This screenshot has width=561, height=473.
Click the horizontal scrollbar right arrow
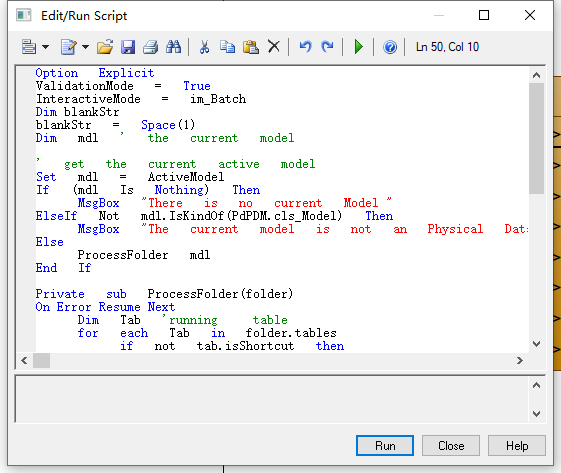tap(520, 360)
